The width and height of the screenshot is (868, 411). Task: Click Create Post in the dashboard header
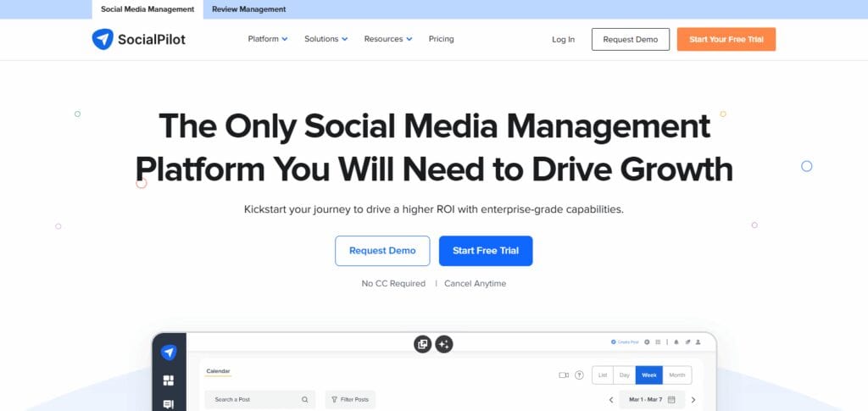pyautogui.click(x=625, y=342)
